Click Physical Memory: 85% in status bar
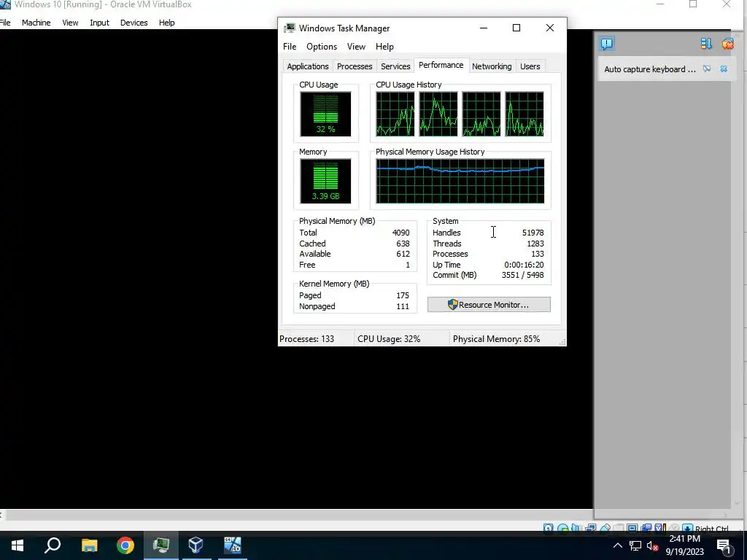This screenshot has width=747, height=560. click(496, 339)
